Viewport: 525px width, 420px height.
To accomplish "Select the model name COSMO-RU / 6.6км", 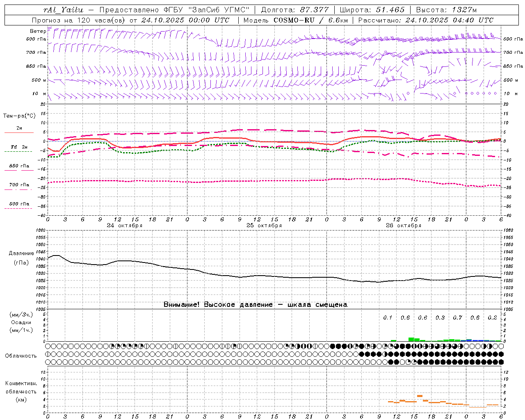I will (311, 20).
